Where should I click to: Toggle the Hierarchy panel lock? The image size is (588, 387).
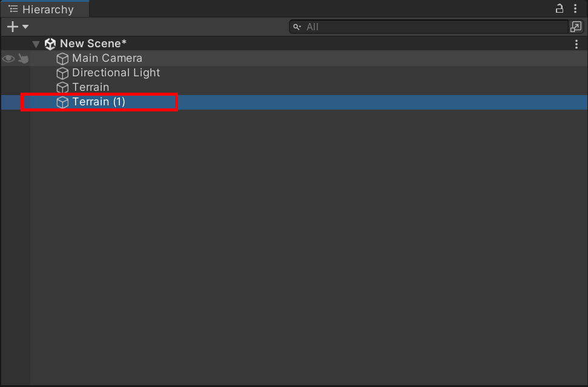[559, 8]
